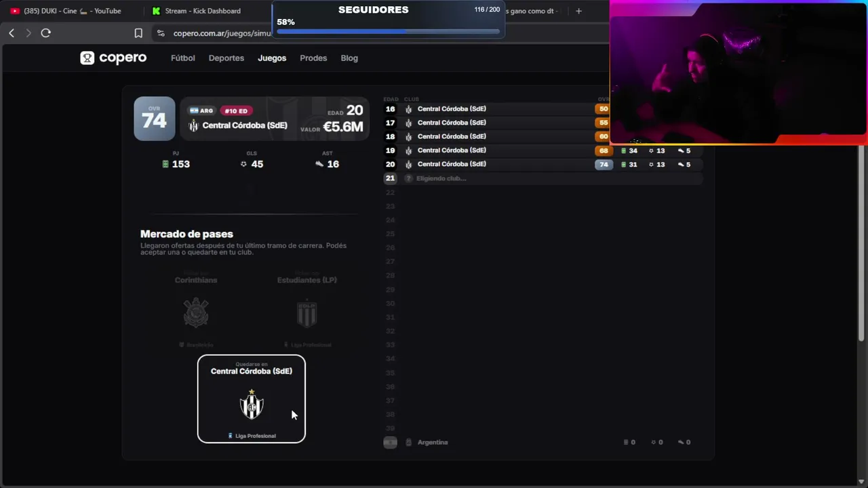Click the 'Eligiendo club...' row text
The height and width of the screenshot is (488, 868).
(x=441, y=178)
